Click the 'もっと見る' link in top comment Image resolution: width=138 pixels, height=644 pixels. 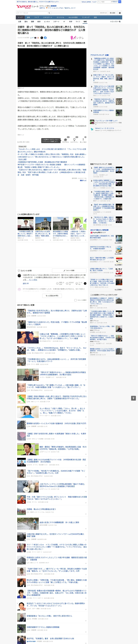(x=33, y=280)
